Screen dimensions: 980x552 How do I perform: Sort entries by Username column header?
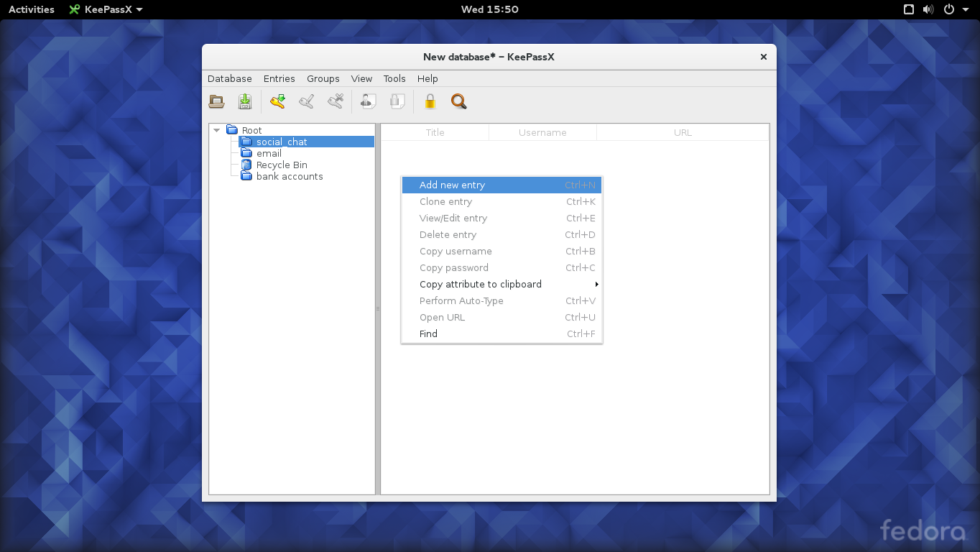(542, 132)
